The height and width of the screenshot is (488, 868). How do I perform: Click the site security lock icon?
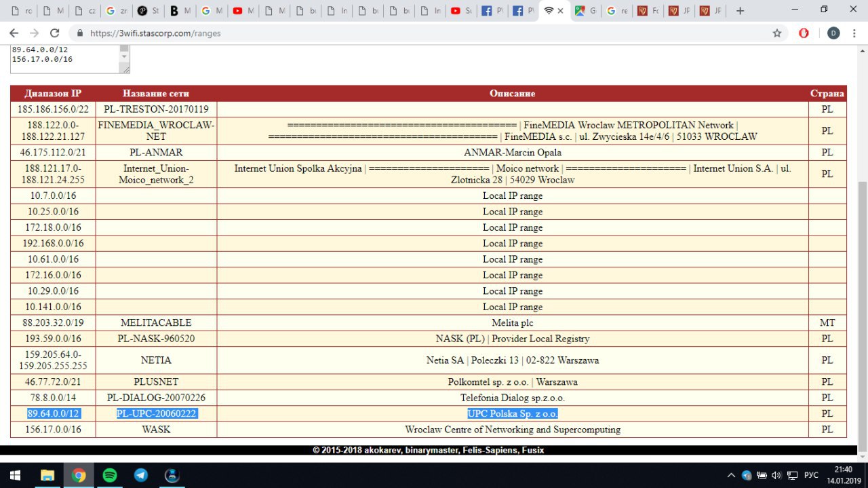coord(80,33)
